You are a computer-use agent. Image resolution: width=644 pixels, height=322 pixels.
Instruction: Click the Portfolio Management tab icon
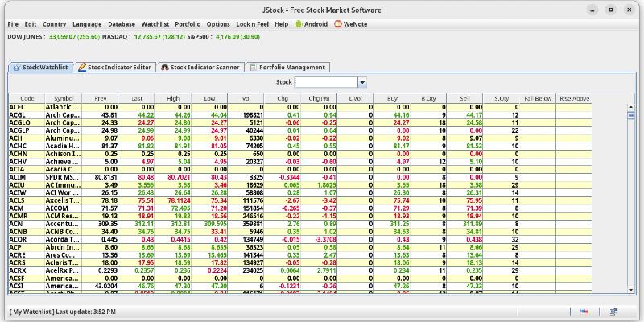[x=254, y=68]
